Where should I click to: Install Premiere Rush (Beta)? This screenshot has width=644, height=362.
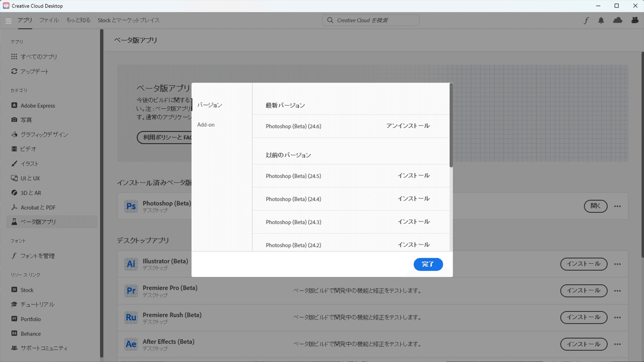click(x=584, y=317)
